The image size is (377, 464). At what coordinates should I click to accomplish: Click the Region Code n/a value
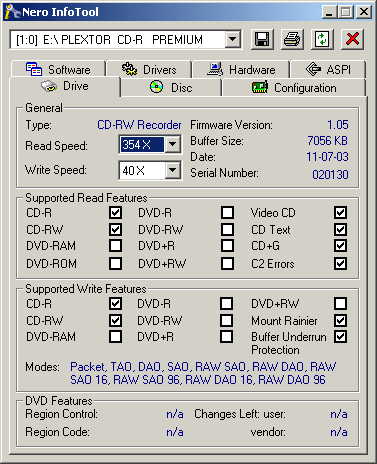pyautogui.click(x=175, y=432)
